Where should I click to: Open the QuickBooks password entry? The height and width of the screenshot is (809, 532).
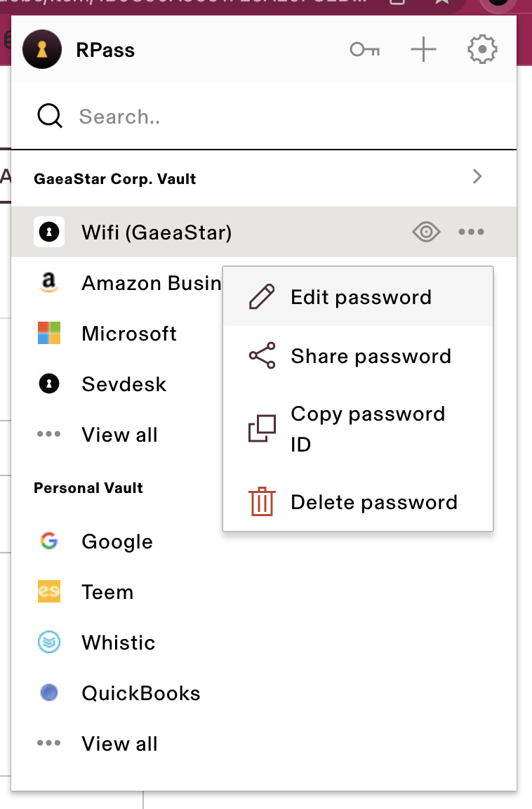(140, 693)
